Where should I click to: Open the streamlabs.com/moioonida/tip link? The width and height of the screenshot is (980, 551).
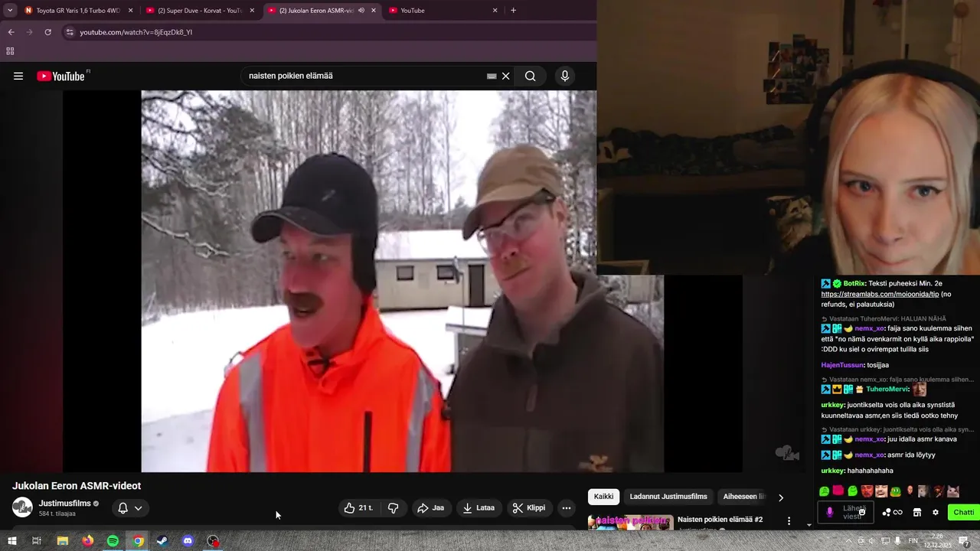coord(880,294)
